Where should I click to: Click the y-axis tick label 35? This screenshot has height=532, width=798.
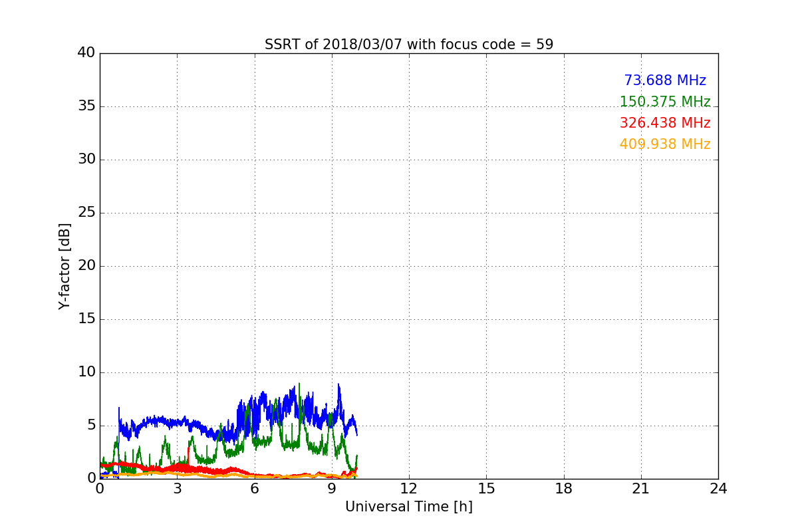[x=86, y=106]
